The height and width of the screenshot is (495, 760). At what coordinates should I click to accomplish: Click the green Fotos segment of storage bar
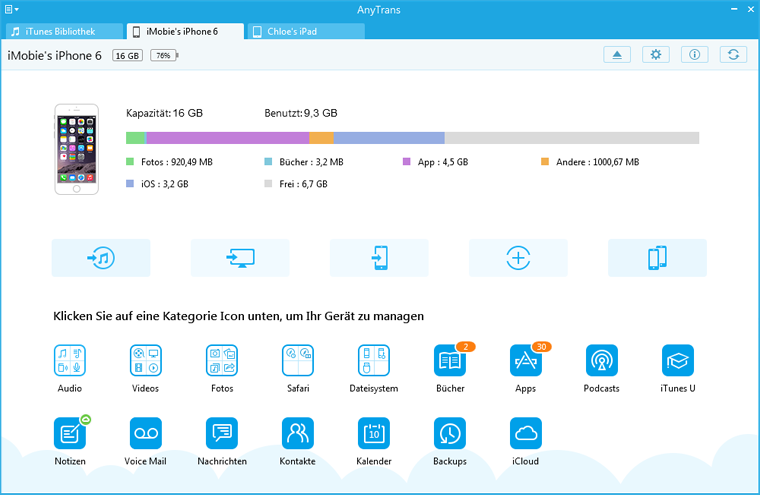pos(136,138)
